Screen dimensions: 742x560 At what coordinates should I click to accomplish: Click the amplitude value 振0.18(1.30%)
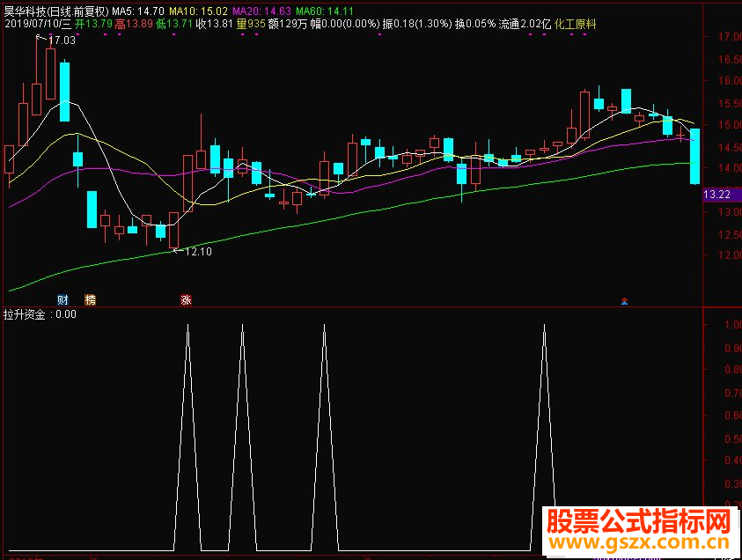pyautogui.click(x=417, y=24)
